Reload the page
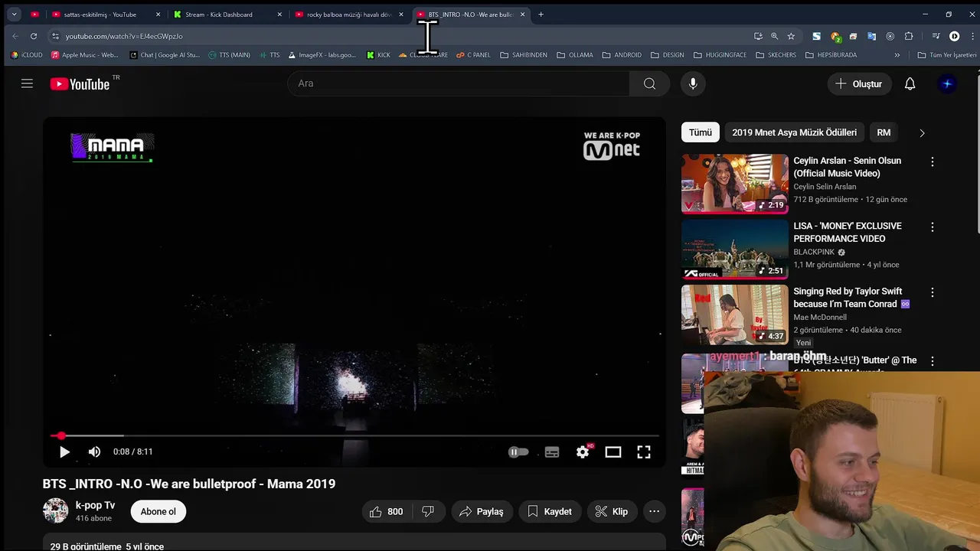 (34, 36)
